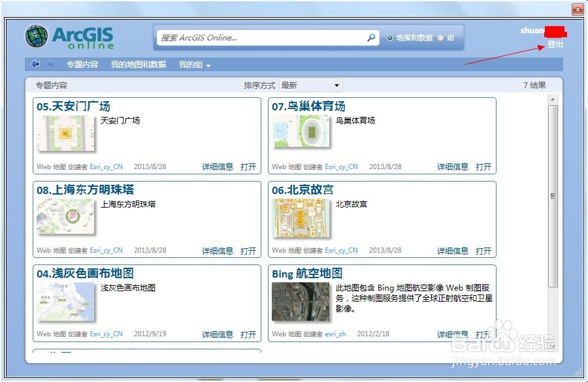This screenshot has width=588, height=382.
Task: Open the 排序方式 sort dropdown
Action: [x=310, y=86]
